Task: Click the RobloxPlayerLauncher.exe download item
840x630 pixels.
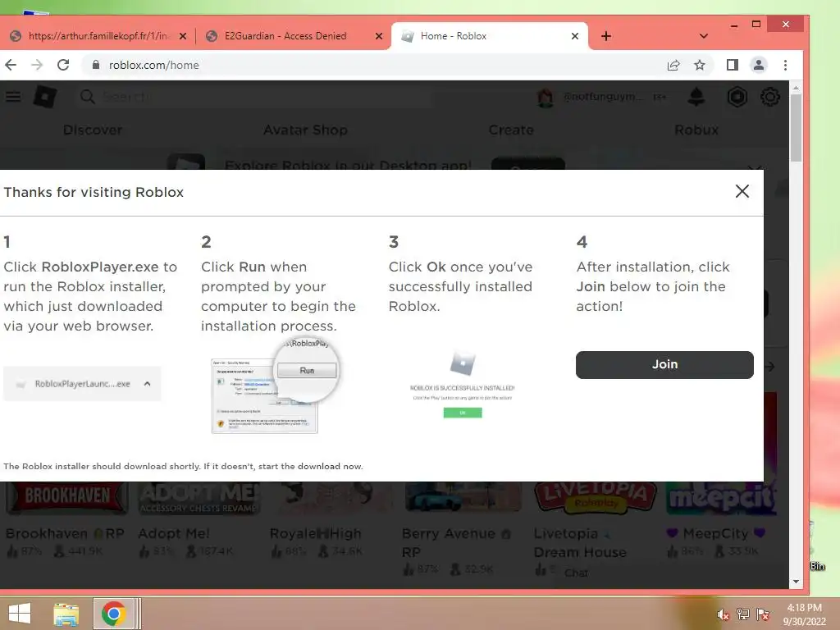Action: 82,384
